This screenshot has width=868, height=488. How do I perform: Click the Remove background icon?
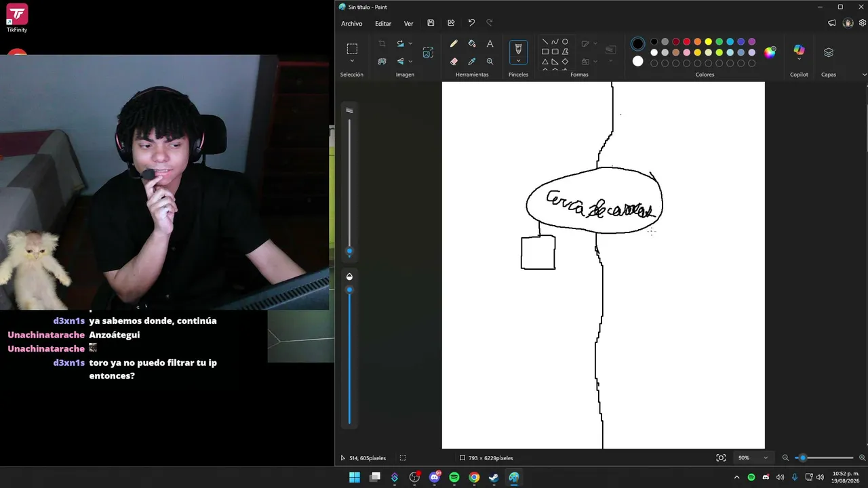(382, 61)
